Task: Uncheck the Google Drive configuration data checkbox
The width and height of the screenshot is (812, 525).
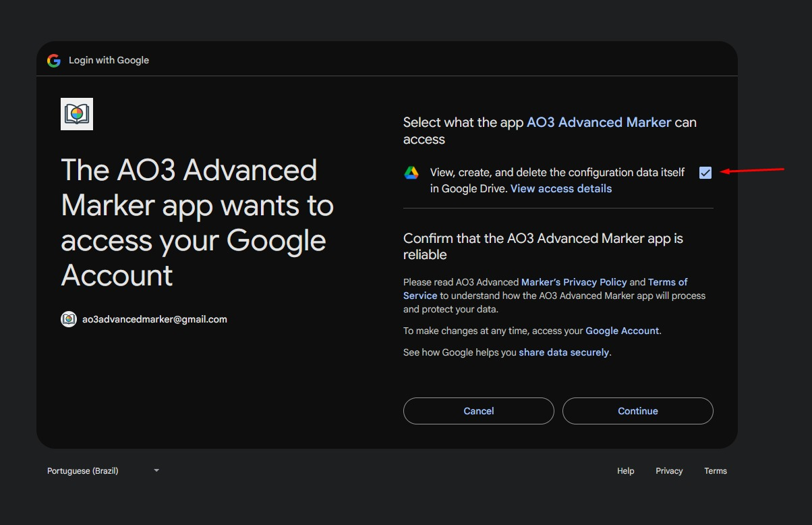Action: coord(705,173)
